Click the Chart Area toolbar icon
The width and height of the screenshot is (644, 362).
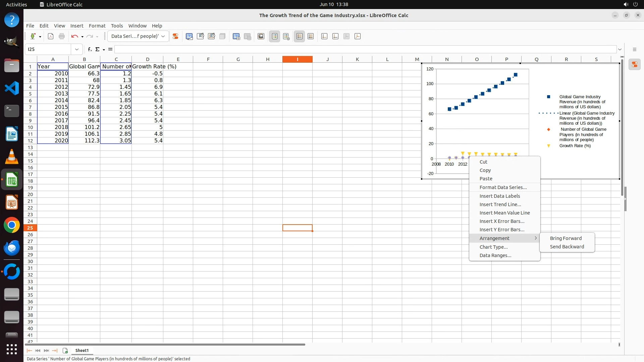[200, 36]
